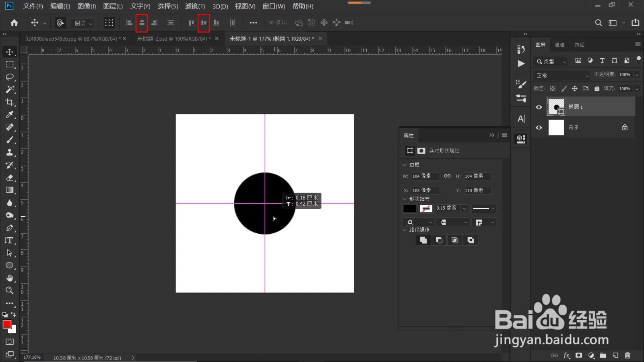The width and height of the screenshot is (644, 362).
Task: Click the zoom 177.16% status field
Action: (x=32, y=357)
